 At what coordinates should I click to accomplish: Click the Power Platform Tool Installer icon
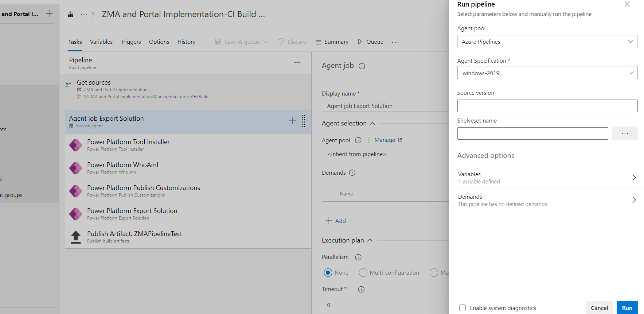(76, 145)
